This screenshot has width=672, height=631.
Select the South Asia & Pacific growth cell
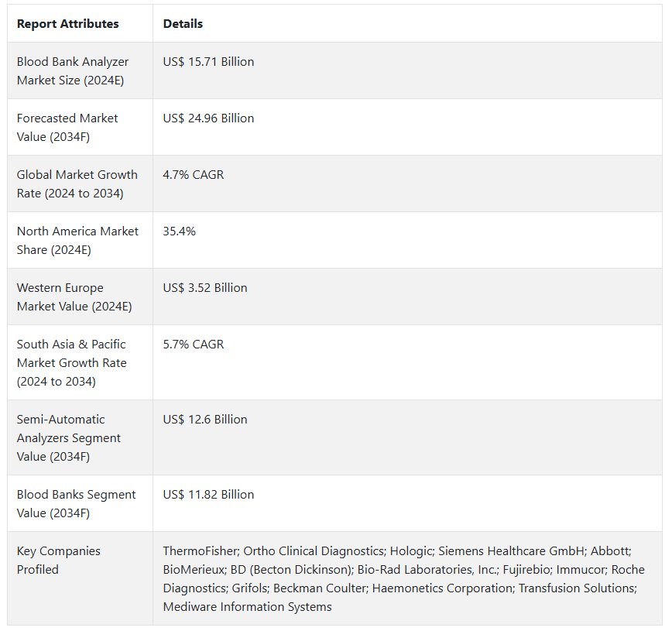[x=71, y=362]
